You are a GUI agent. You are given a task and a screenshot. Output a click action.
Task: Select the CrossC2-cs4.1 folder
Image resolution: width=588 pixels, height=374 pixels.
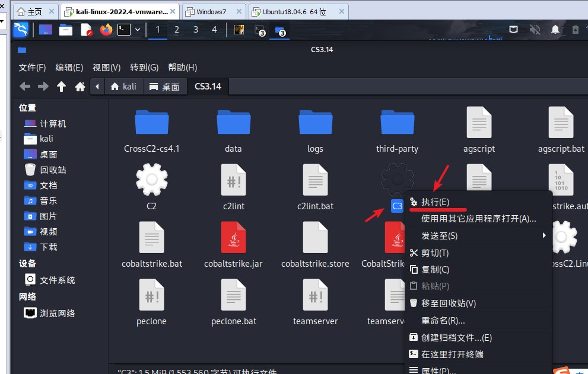(x=152, y=131)
